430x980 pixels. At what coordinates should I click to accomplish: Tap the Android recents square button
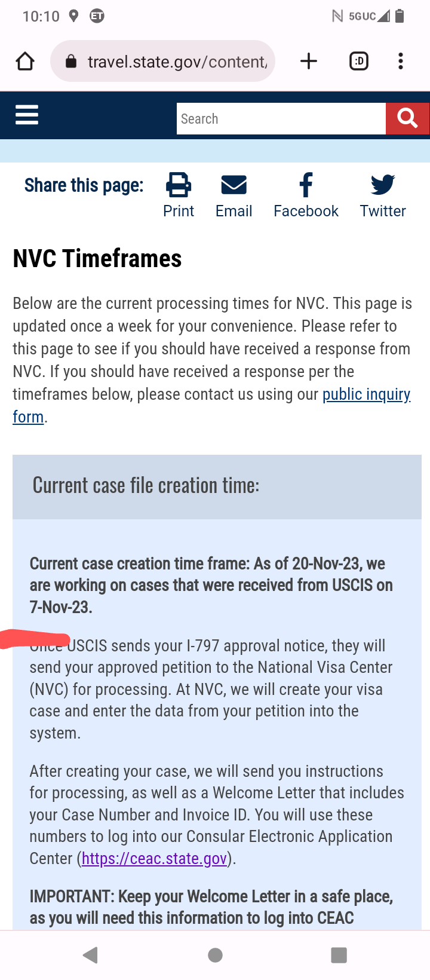coord(339,955)
